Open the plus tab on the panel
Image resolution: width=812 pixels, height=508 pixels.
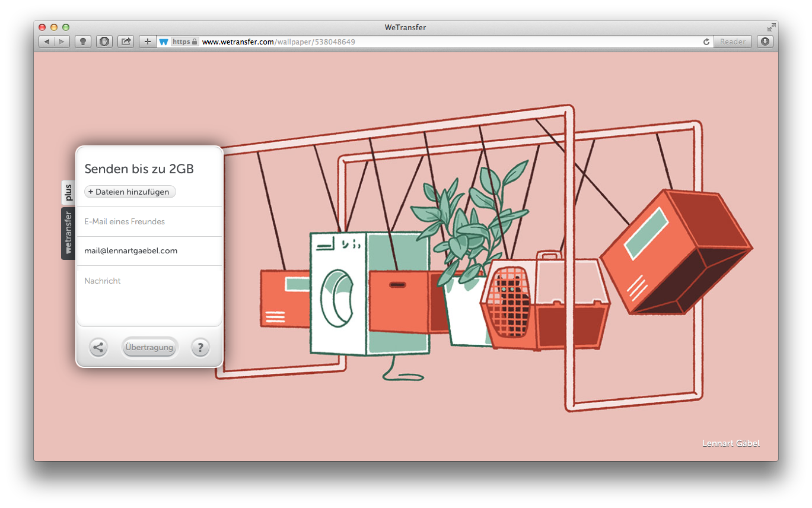coord(68,193)
